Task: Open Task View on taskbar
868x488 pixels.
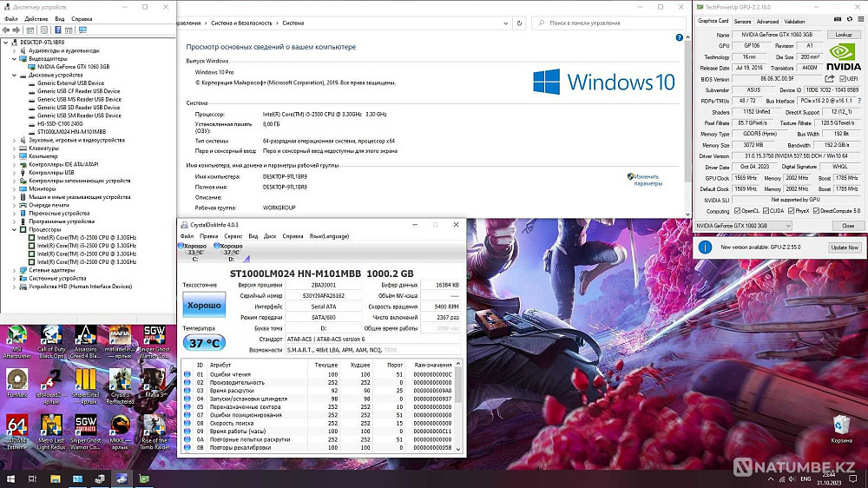Action: [x=32, y=478]
